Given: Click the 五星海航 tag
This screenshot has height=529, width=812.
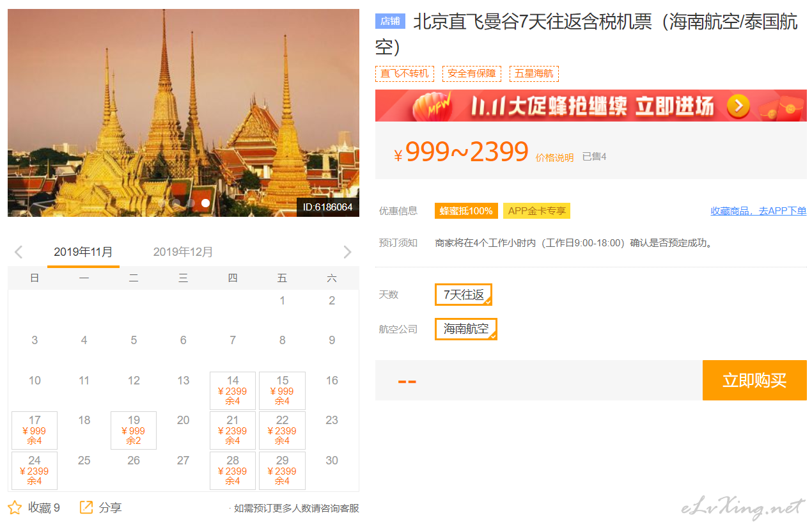Looking at the screenshot, I should coord(534,74).
